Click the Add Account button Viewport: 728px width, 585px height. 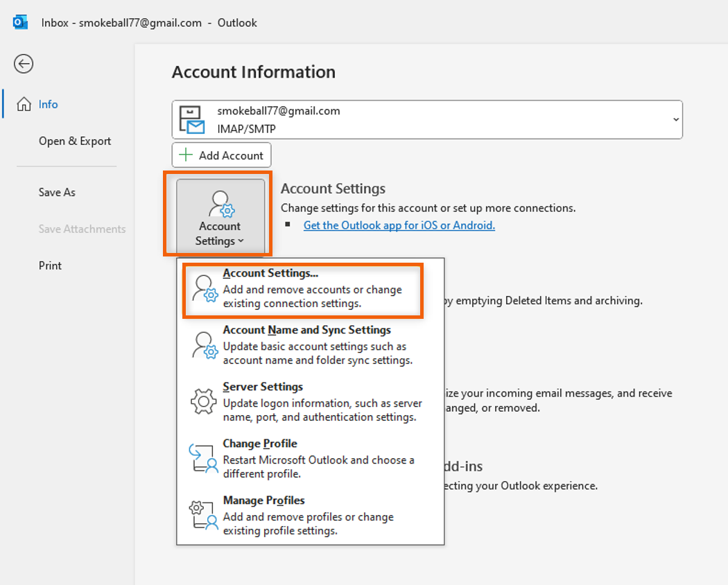click(221, 155)
